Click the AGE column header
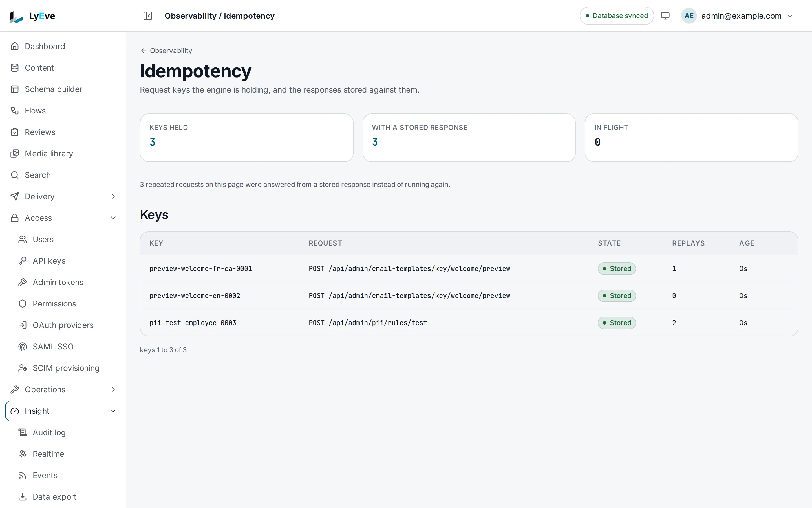812x508 pixels. pos(747,243)
